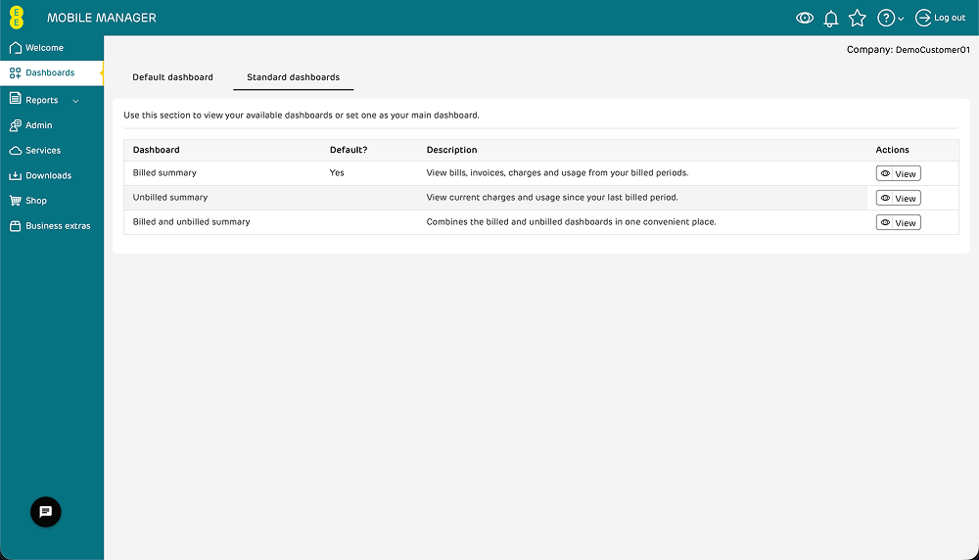The image size is (979, 560).
Task: Click the MOBILE MANAGER title
Action: point(102,18)
